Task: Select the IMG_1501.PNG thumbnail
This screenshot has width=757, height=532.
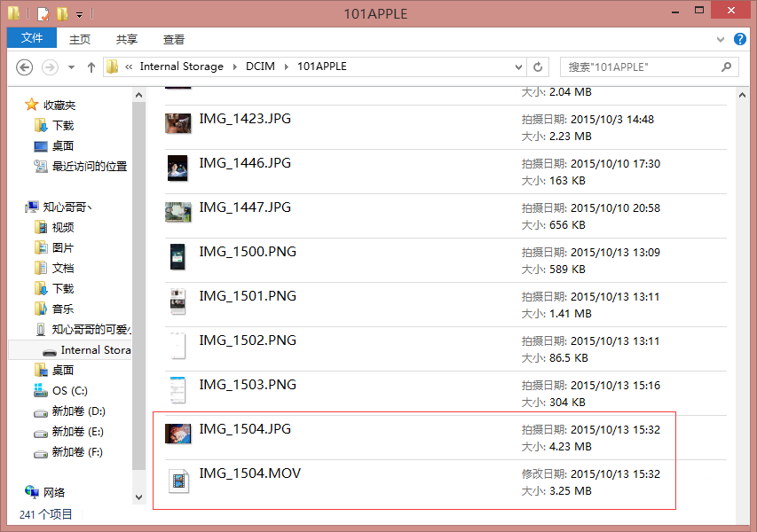Action: (x=177, y=301)
